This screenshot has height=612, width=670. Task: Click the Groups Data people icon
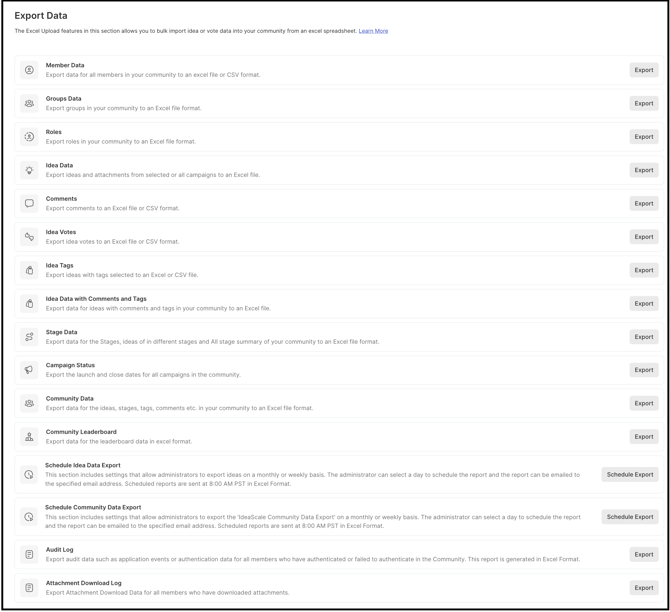coord(29,103)
